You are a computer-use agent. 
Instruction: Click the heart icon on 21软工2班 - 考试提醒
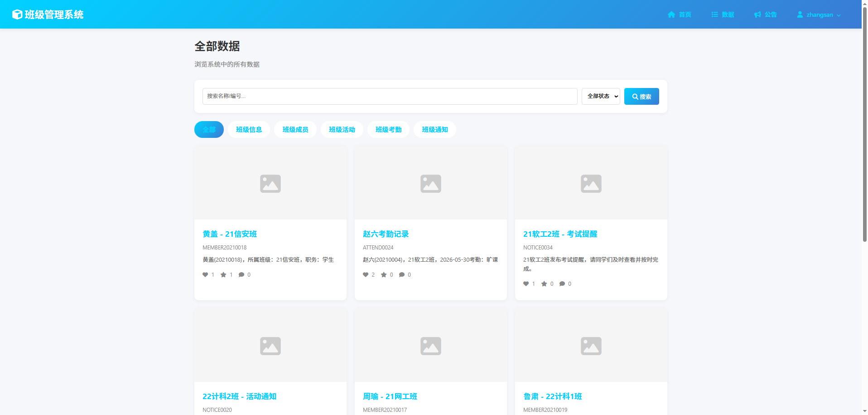(526, 284)
